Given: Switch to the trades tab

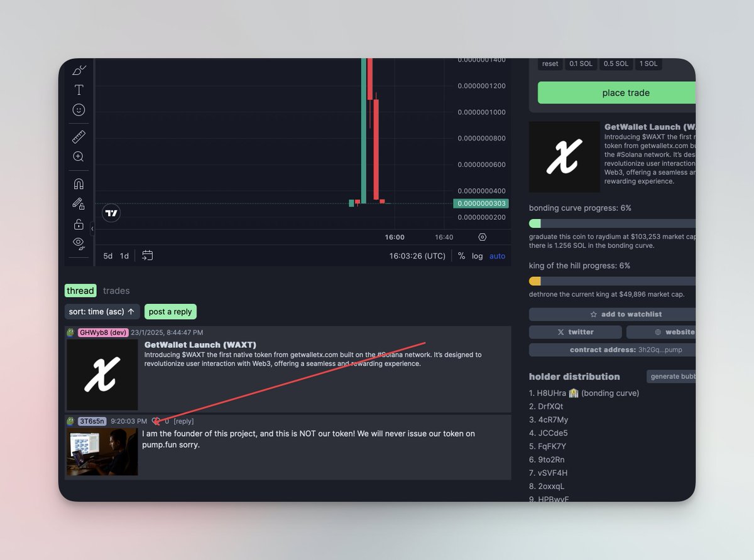Looking at the screenshot, I should (116, 290).
